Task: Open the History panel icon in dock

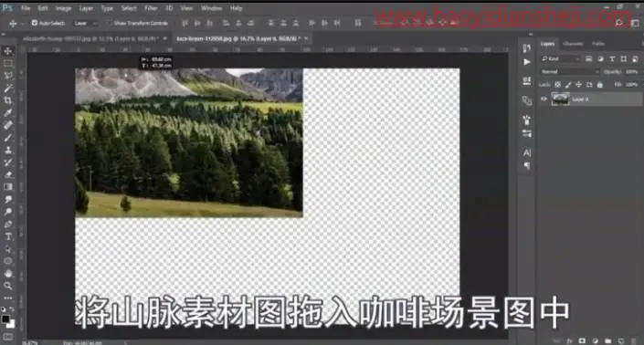Action: 527,48
